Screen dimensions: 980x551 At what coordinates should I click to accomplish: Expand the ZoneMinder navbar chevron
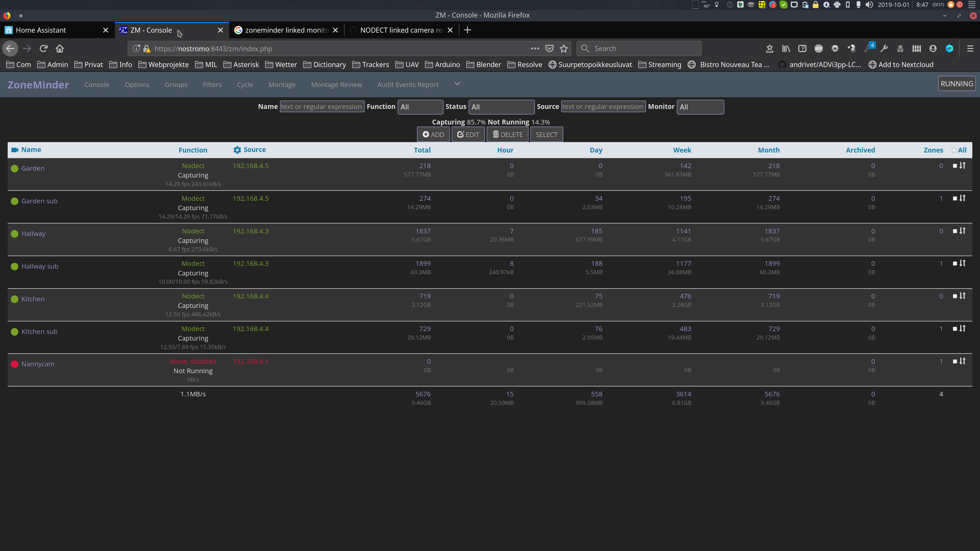coord(457,84)
